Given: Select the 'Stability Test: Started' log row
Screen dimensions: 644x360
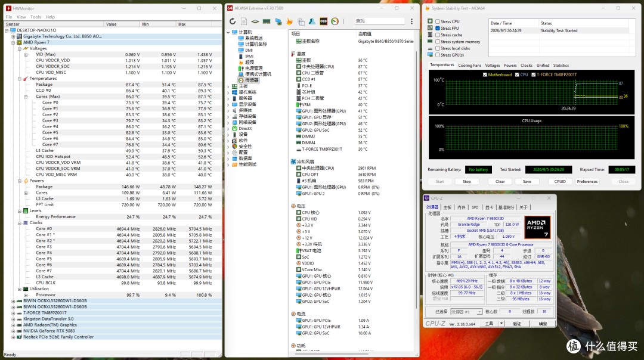Looking at the screenshot, I should [x=559, y=31].
